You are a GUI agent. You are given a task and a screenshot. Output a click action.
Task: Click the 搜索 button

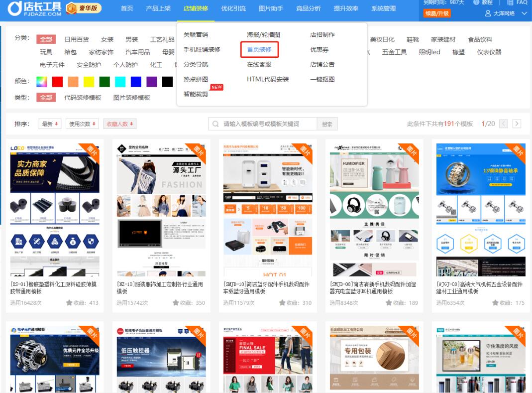tap(327, 124)
